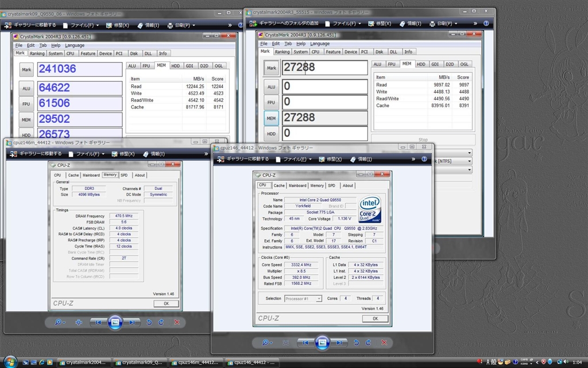This screenshot has height=368, width=588.
Task: Rotate counterclockwise in cpuz146m_44412 gallery window
Action: coord(149,322)
